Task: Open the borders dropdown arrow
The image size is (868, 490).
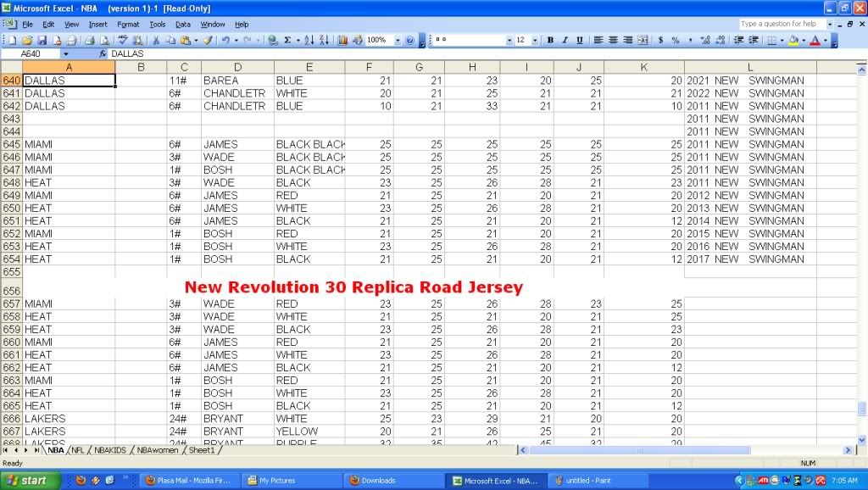Action: pos(782,40)
